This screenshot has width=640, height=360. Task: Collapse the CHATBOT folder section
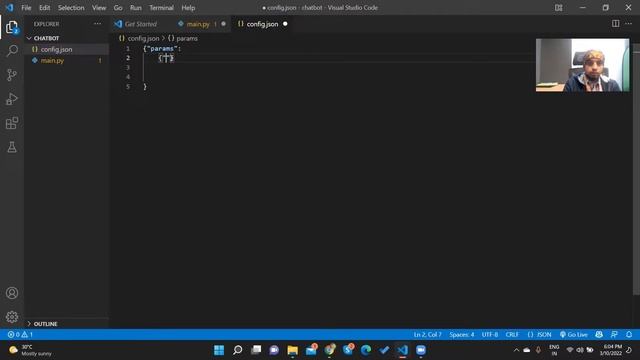(46, 38)
